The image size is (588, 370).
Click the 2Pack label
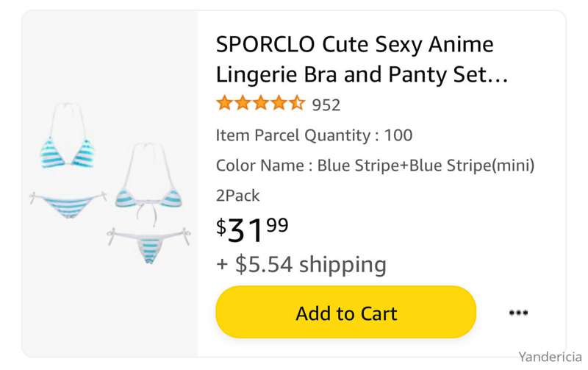pyautogui.click(x=237, y=196)
